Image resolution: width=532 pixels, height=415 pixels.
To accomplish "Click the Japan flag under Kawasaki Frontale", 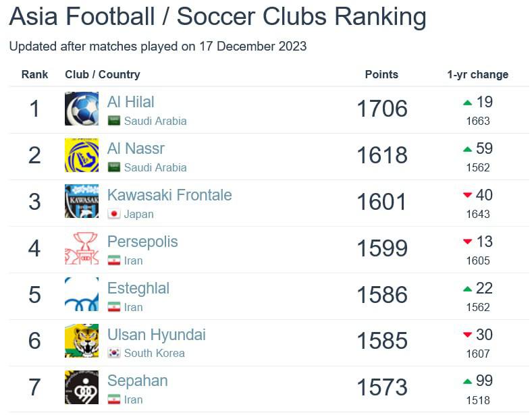I will click(x=114, y=214).
